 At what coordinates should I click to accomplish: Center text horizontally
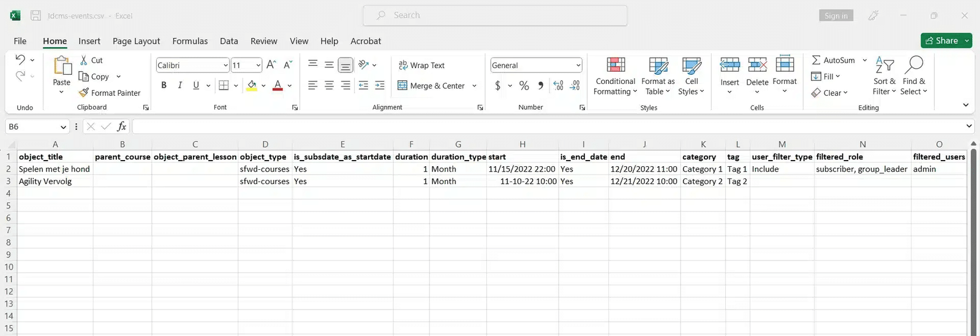(329, 85)
